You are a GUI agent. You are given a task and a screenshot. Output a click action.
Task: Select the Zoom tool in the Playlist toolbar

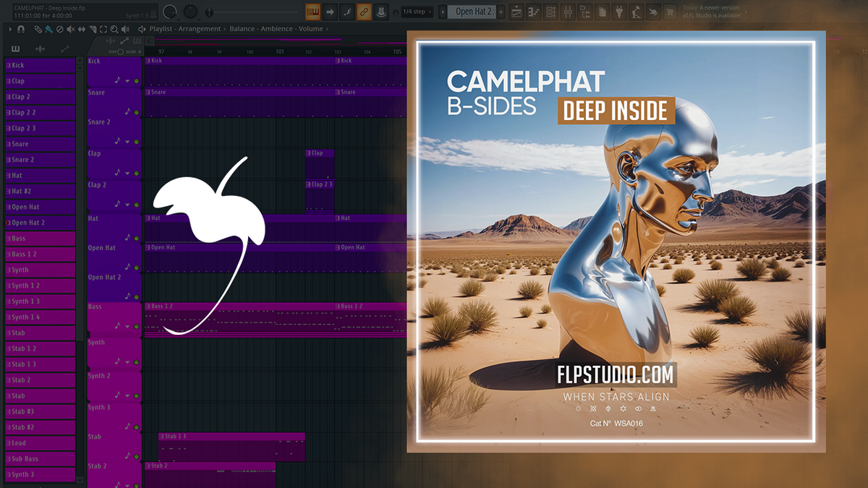click(114, 30)
